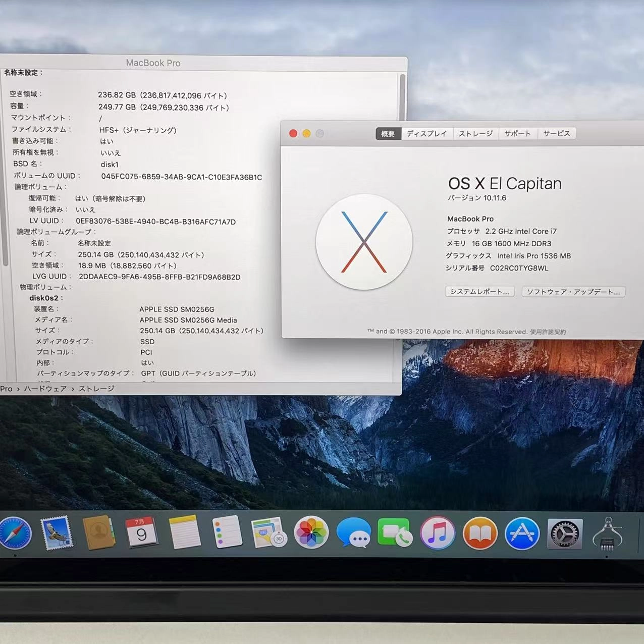Switch to the サービス tab
The height and width of the screenshot is (644, 644).
556,133
